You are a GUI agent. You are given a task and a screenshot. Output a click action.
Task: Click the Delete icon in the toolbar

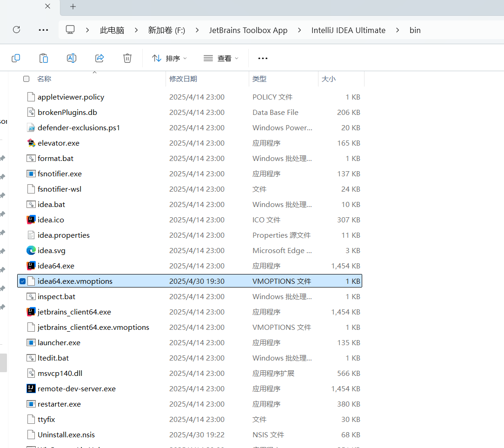click(x=127, y=57)
